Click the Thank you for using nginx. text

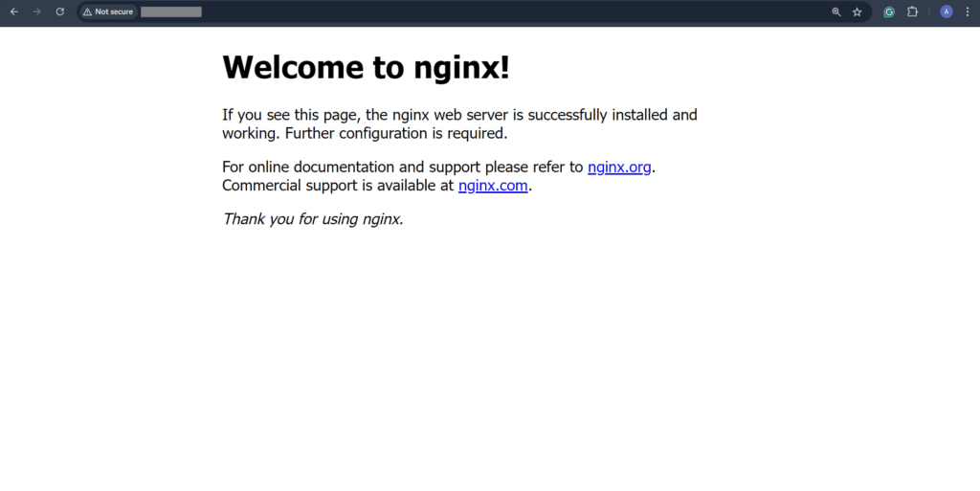coord(313,219)
